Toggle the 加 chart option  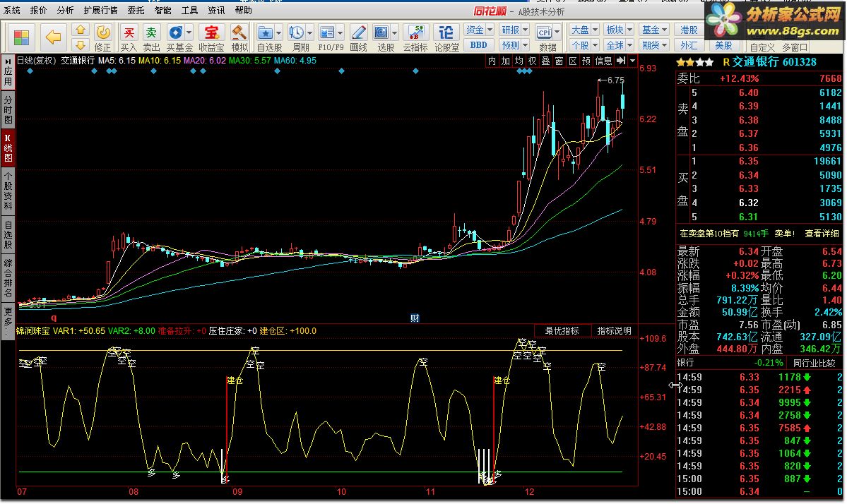pyautogui.click(x=506, y=61)
